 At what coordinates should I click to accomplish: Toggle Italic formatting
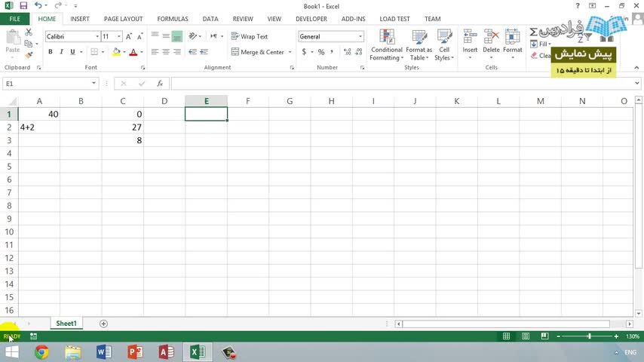61,52
